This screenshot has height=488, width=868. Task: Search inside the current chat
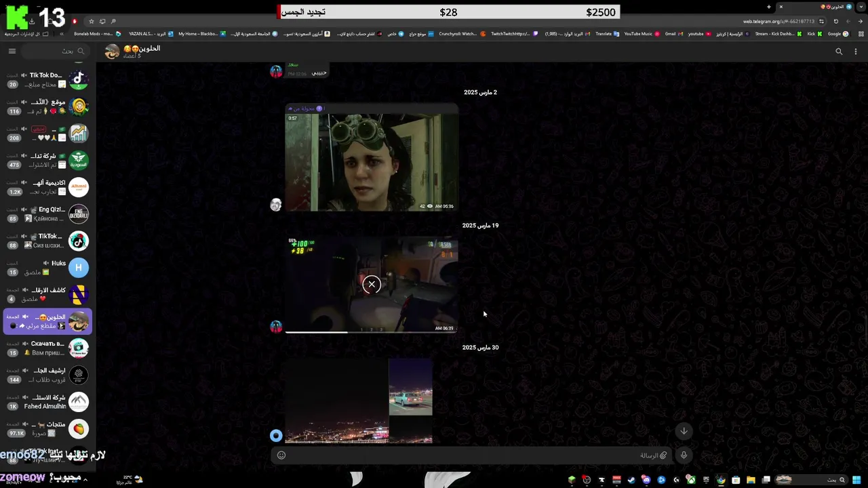(x=839, y=52)
